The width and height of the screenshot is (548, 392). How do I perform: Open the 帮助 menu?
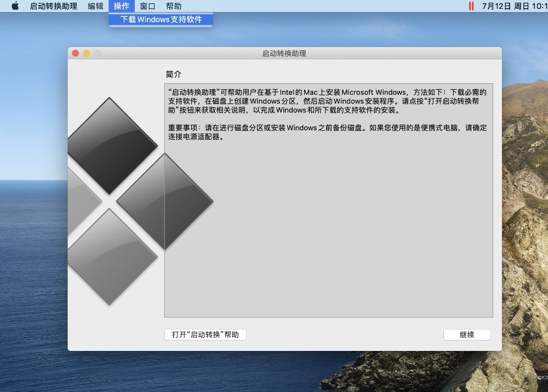174,6
